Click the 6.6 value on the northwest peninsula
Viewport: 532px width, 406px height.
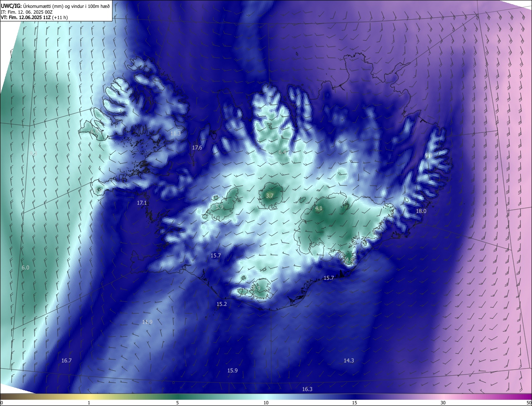pos(94,131)
